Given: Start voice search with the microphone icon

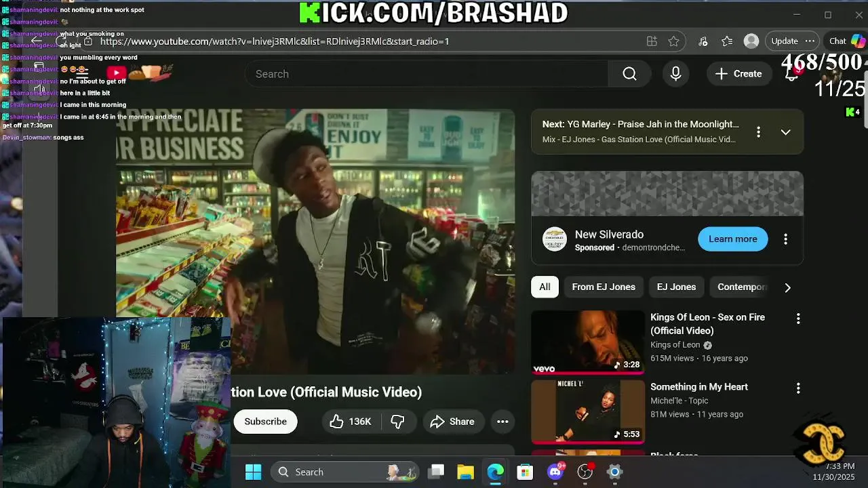Looking at the screenshot, I should click(x=675, y=74).
